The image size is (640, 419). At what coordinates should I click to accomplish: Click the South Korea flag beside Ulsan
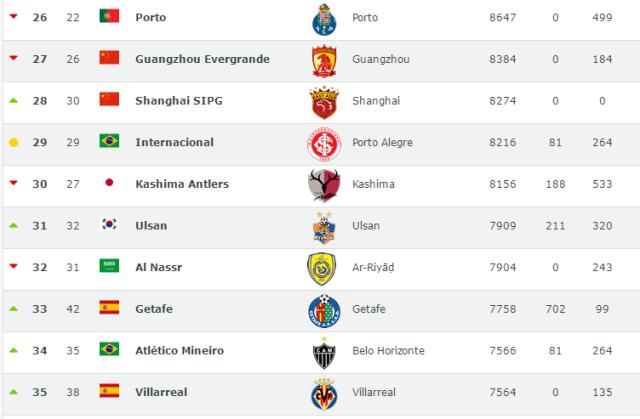click(109, 224)
